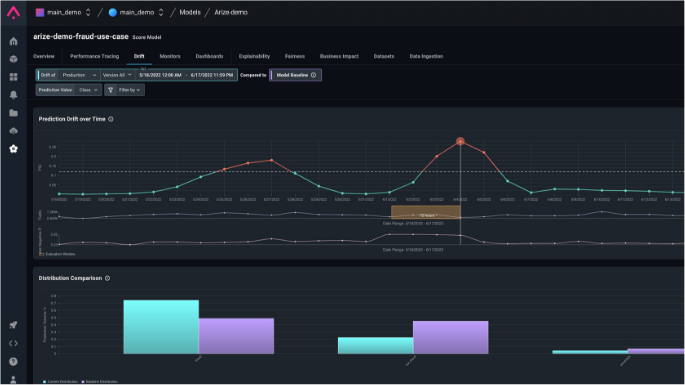Screen dimensions: 685x385
Task: Switch to the Monitors tab
Action: coord(170,56)
